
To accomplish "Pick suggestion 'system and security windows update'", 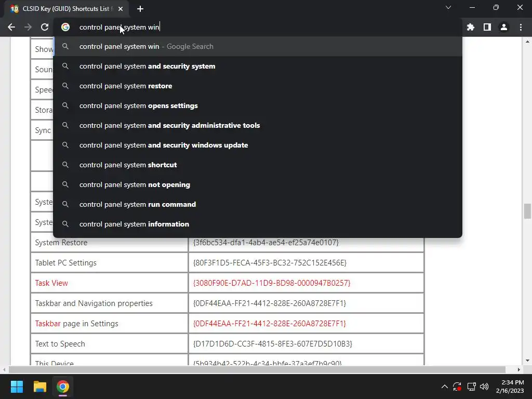I will click(x=258, y=145).
